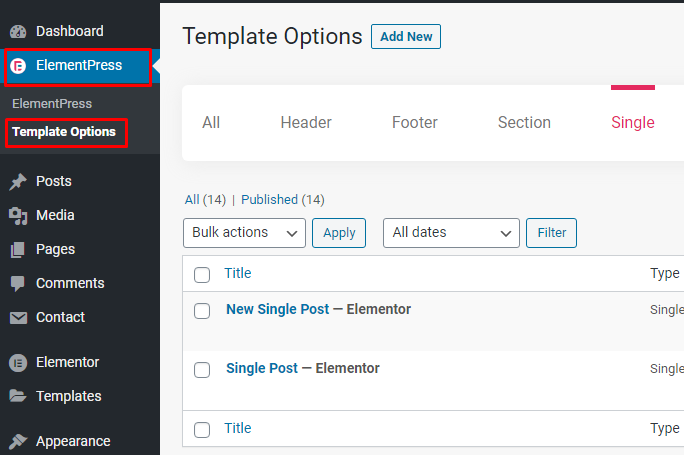Click the ElementPress logo icon in sidebar

pyautogui.click(x=18, y=66)
